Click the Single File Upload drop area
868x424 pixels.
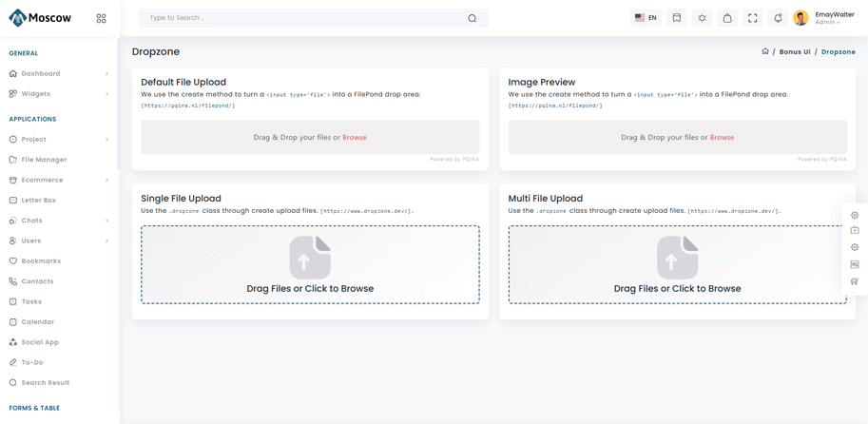pos(310,264)
